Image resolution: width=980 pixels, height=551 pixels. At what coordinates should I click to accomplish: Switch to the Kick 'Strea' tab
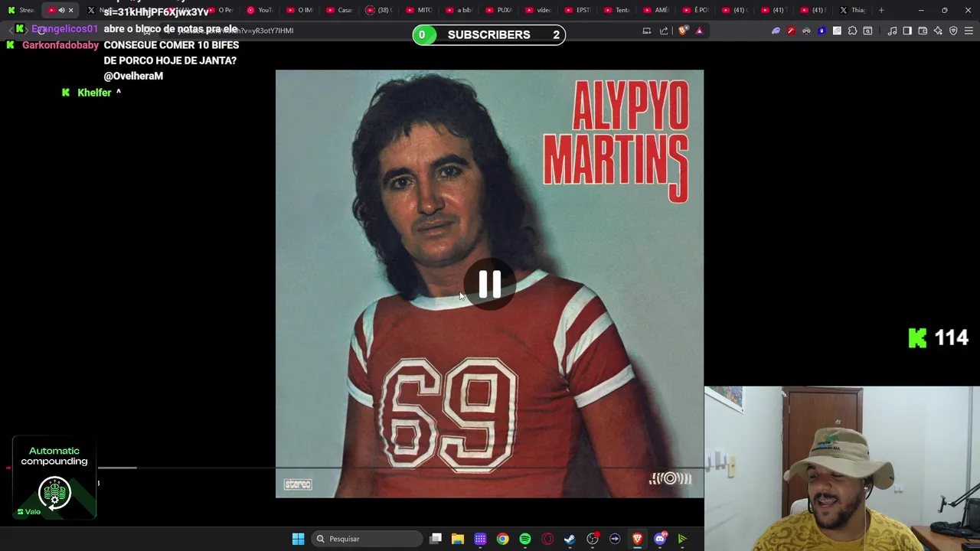(x=21, y=10)
